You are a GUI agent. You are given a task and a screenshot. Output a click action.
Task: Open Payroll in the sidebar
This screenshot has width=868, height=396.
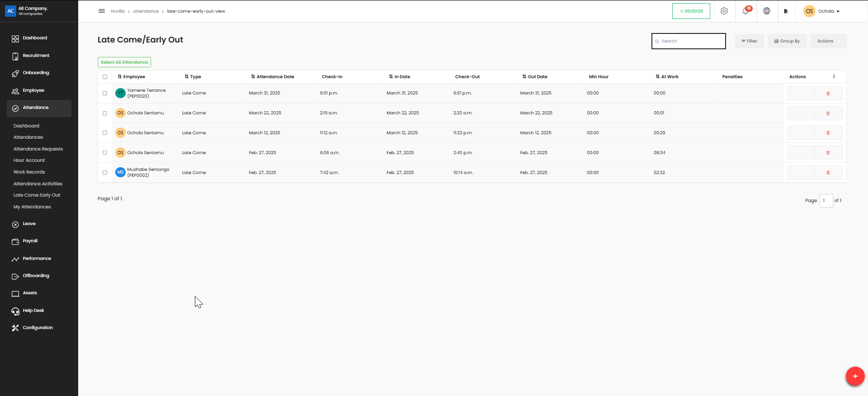(30, 241)
